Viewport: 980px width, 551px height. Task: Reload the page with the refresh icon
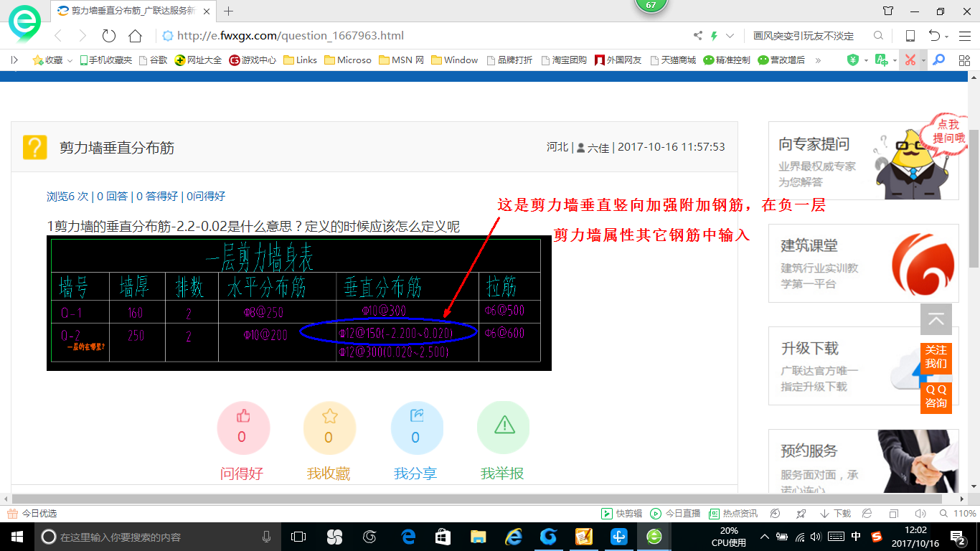[x=108, y=36]
